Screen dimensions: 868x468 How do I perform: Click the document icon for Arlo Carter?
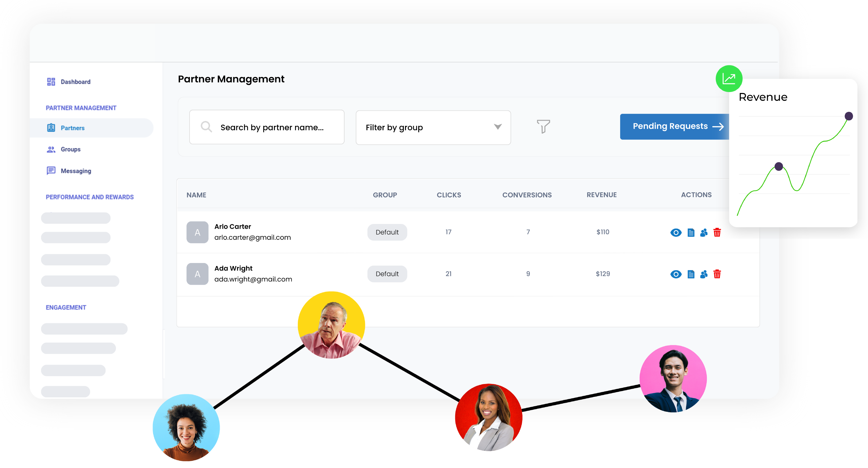pos(691,233)
